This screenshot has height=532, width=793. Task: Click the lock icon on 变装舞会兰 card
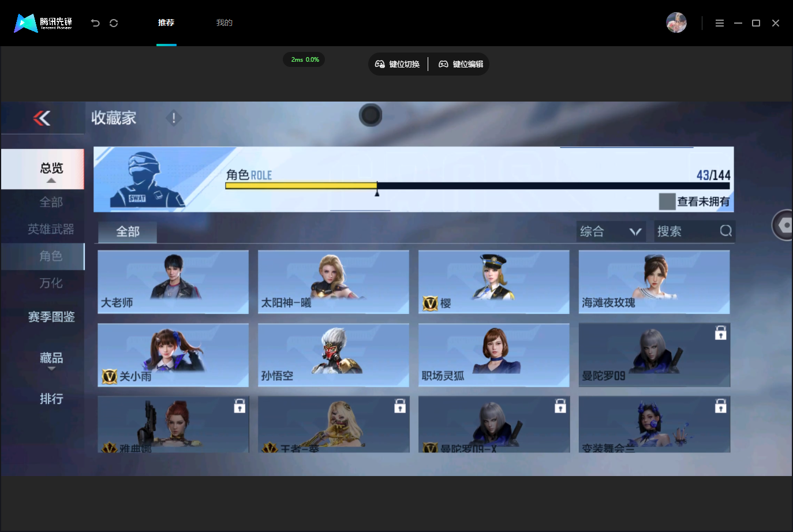[720, 406]
